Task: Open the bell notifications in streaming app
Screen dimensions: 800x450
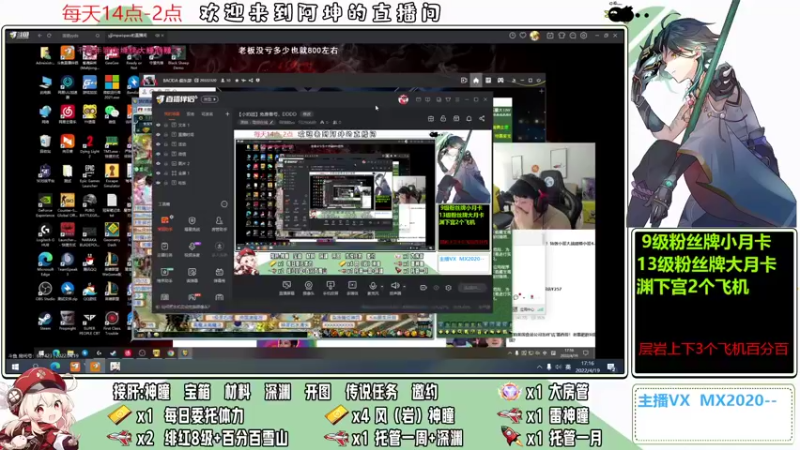Action: point(469,118)
